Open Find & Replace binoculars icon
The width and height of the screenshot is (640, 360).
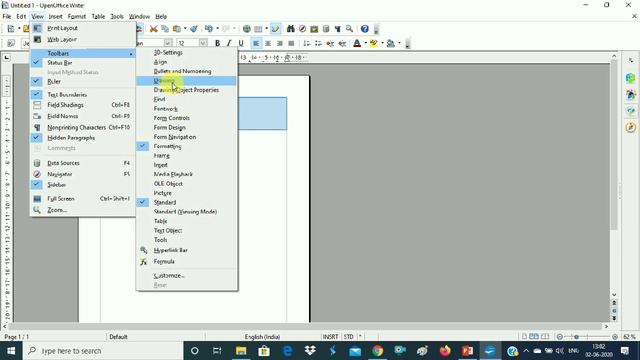pos(290,29)
